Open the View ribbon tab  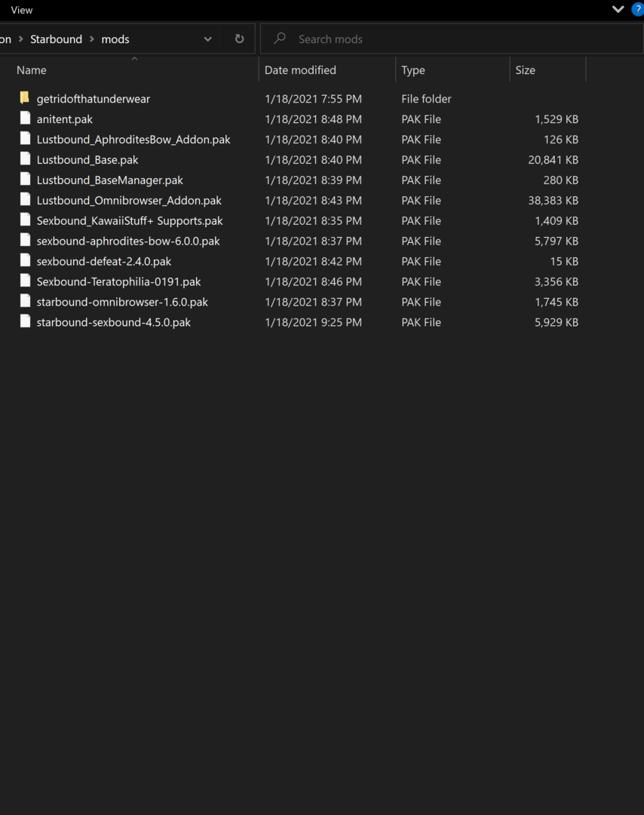[21, 10]
